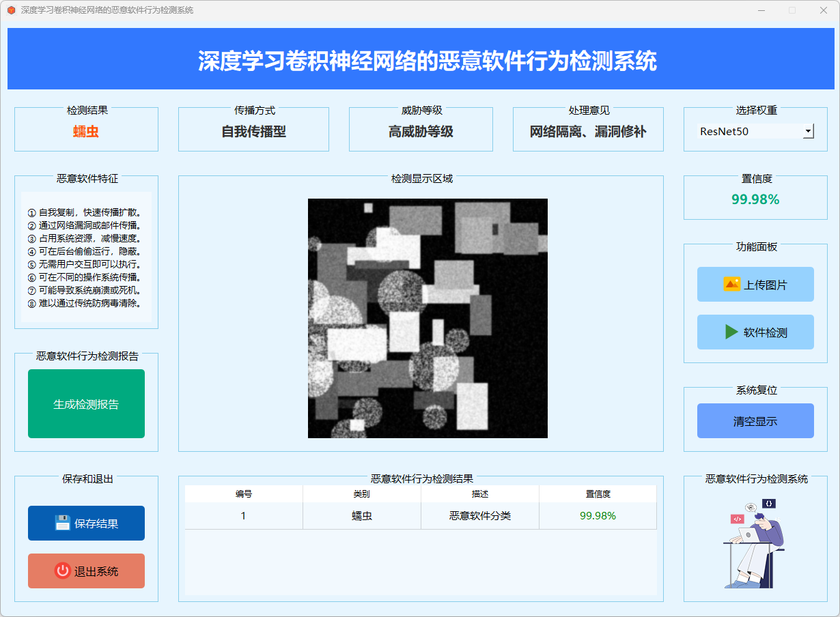Click the 编号 column header
The image size is (840, 617).
coord(244,494)
